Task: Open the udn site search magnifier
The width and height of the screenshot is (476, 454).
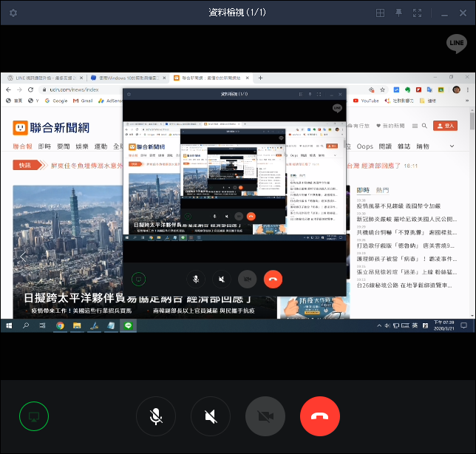Action: tap(424, 126)
